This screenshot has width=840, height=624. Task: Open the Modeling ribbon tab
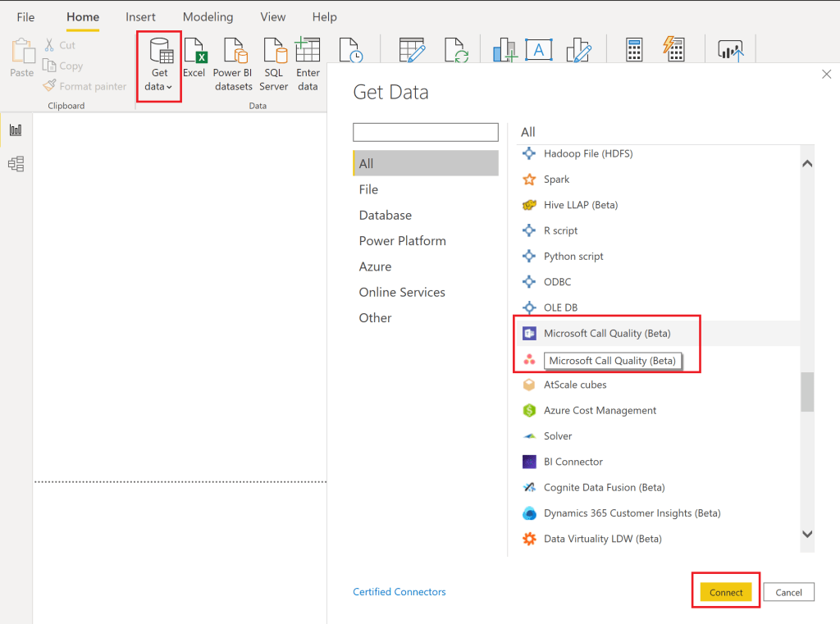click(208, 16)
